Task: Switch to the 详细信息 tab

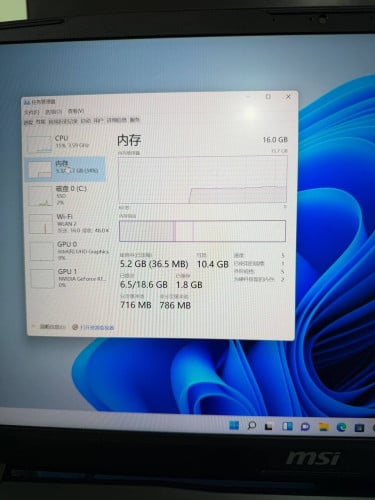Action: [x=116, y=120]
